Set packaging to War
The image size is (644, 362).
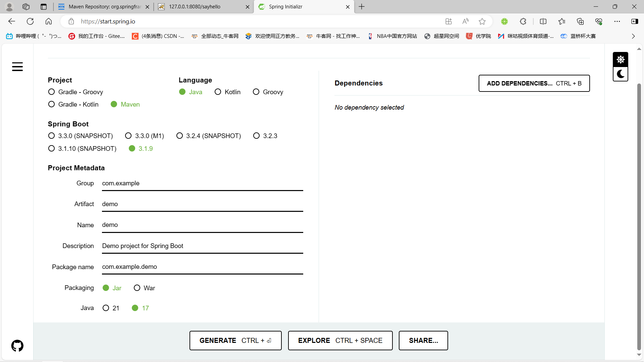point(144,288)
